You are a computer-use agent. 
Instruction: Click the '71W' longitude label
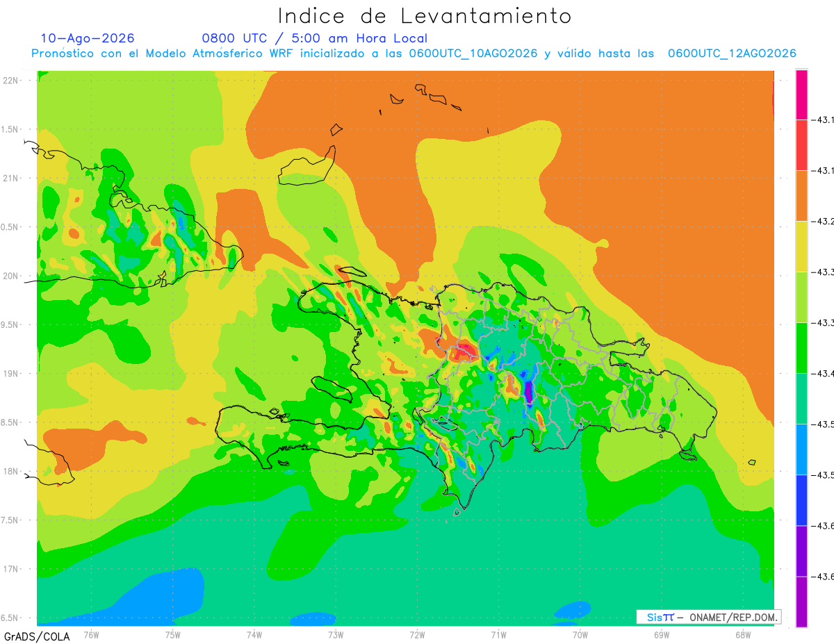[x=498, y=634]
